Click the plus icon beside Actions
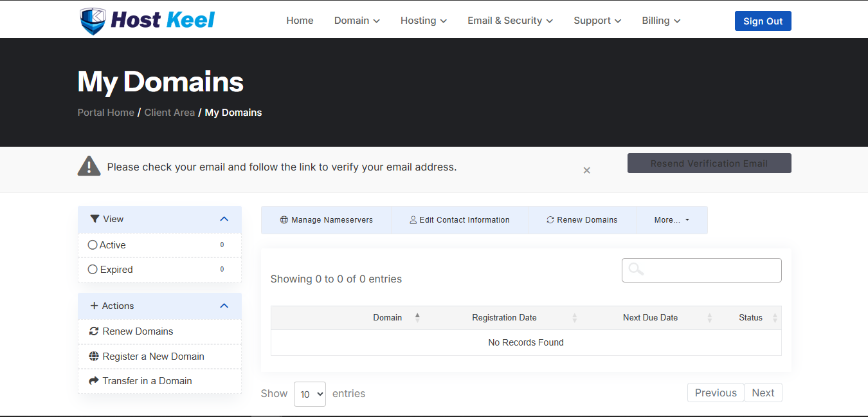This screenshot has height=417, width=868. click(x=95, y=306)
